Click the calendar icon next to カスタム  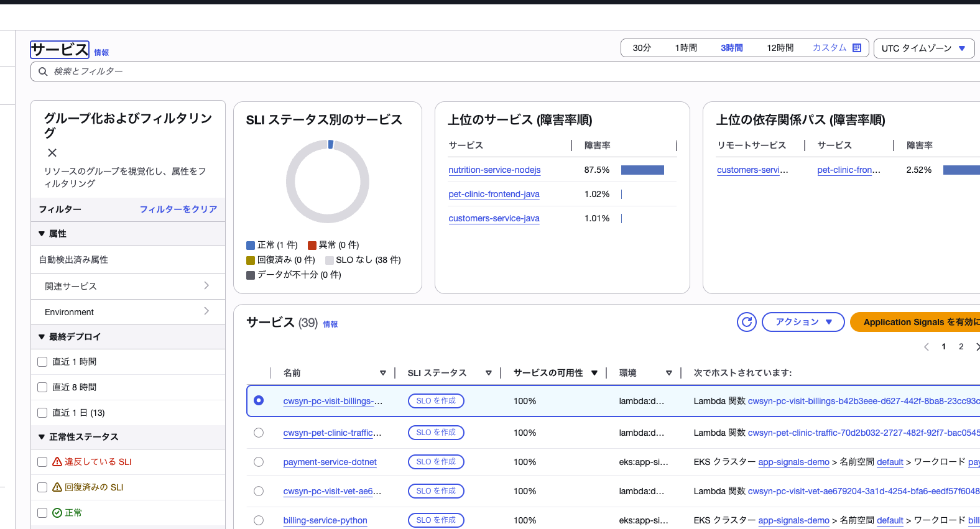pos(857,48)
